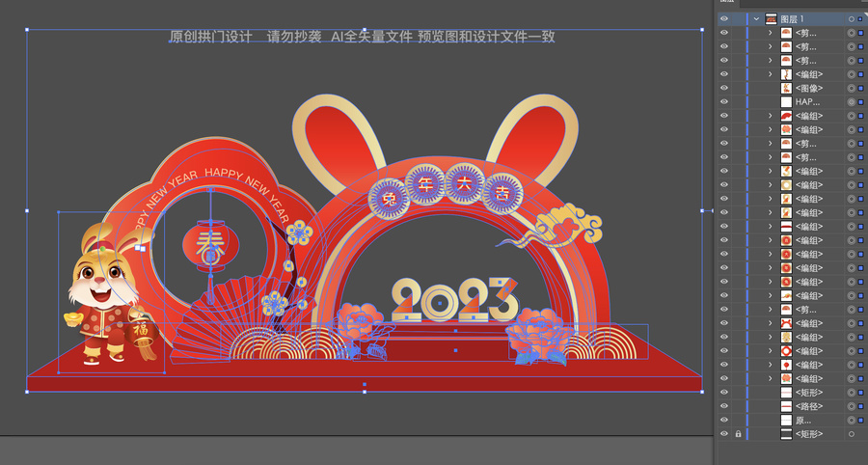Toggle eye icon of the locked <矩形> layer
Image resolution: width=868 pixels, height=465 pixels.
click(x=724, y=434)
